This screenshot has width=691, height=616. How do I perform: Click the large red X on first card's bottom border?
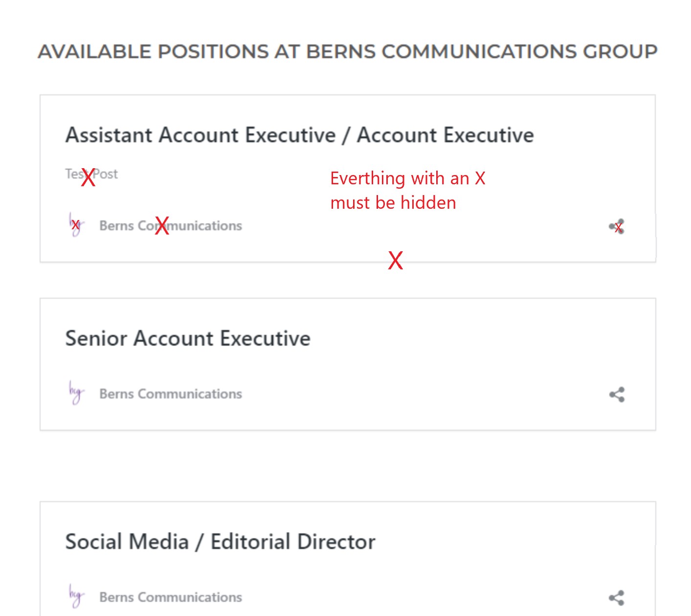(396, 260)
